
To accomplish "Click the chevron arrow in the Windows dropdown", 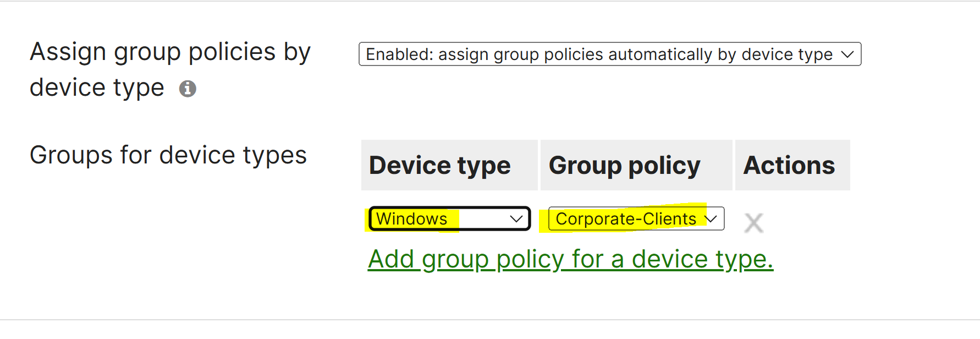I will click(x=516, y=218).
